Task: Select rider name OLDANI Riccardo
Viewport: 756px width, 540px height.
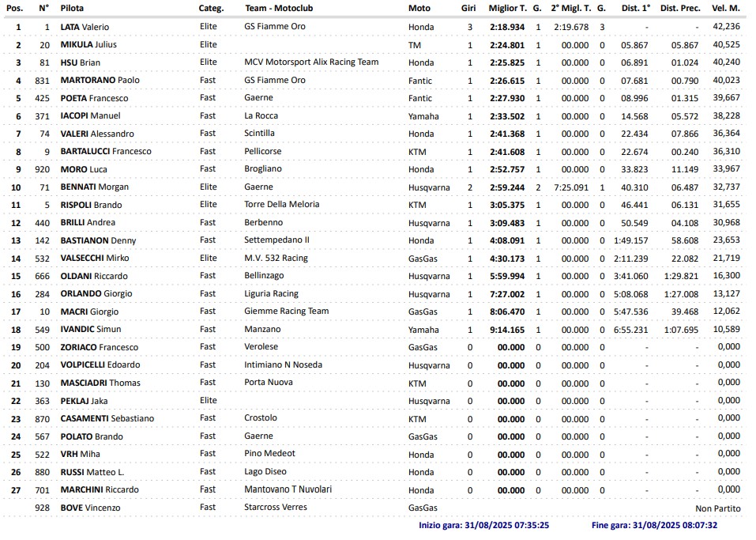Action: click(x=94, y=277)
